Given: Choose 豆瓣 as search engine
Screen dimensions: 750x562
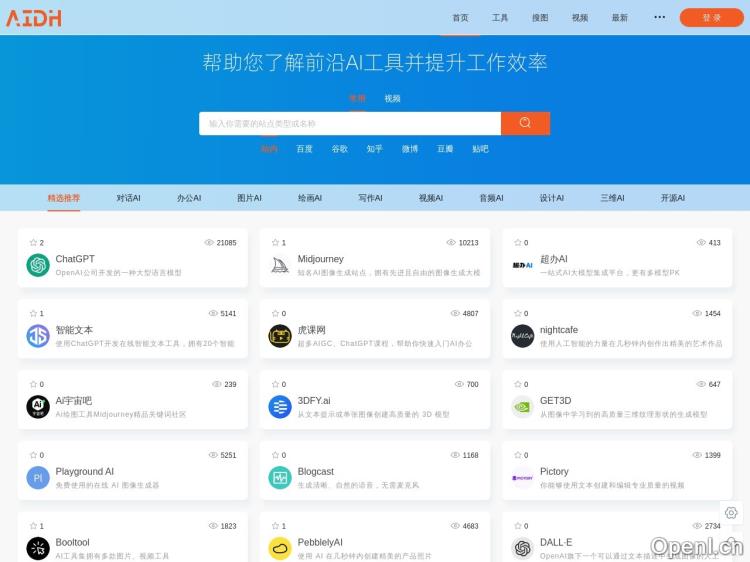Looking at the screenshot, I should [x=445, y=149].
